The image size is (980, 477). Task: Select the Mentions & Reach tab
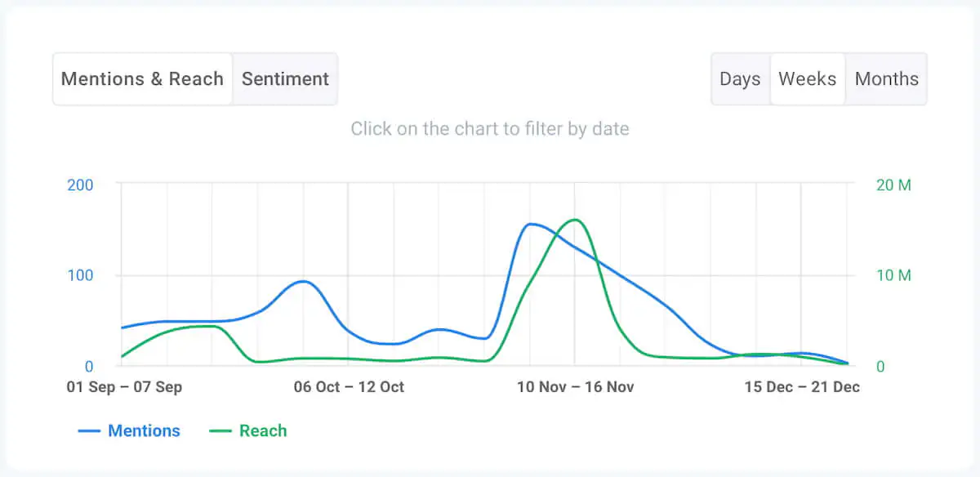click(141, 78)
